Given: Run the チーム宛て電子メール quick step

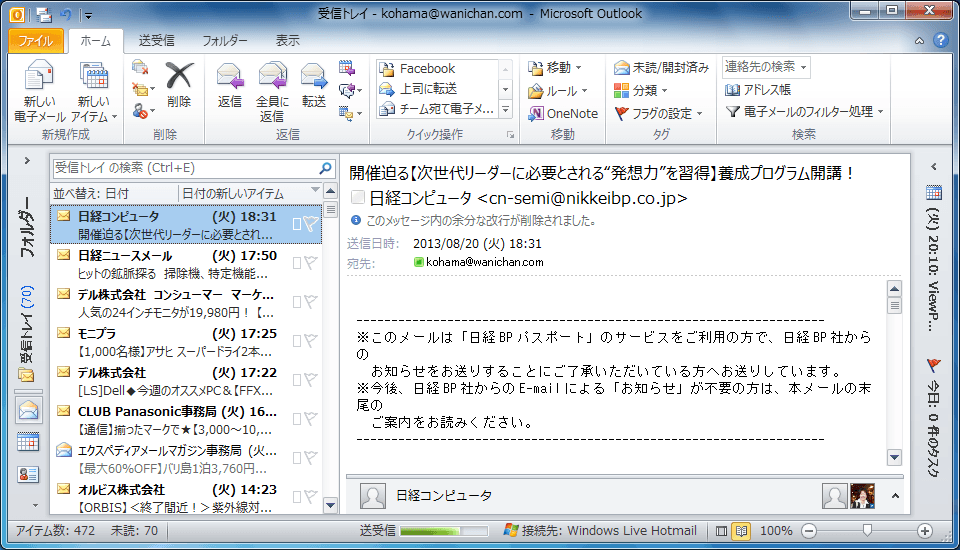Looking at the screenshot, I should click(437, 109).
